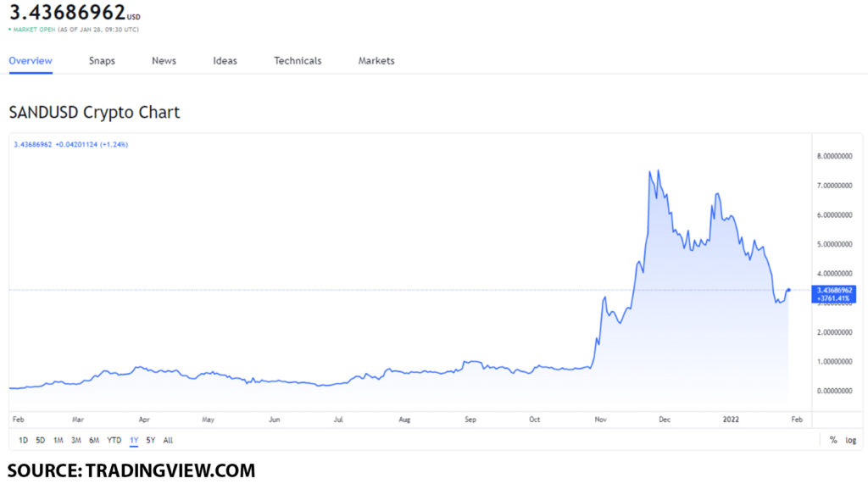Click the 0.00000000 price axis label
The image size is (868, 484).
835,391
